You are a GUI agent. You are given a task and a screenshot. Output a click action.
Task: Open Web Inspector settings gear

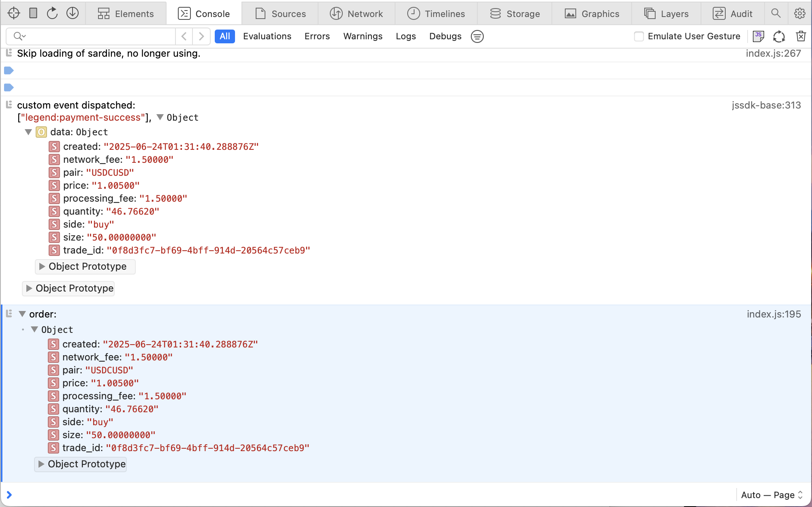tap(799, 13)
